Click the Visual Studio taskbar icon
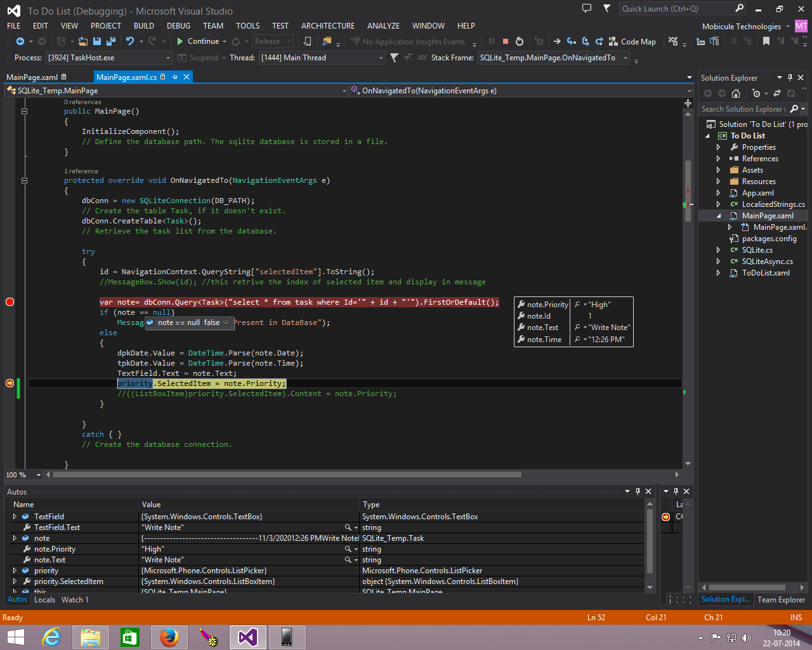Image resolution: width=812 pixels, height=650 pixels. click(x=248, y=637)
